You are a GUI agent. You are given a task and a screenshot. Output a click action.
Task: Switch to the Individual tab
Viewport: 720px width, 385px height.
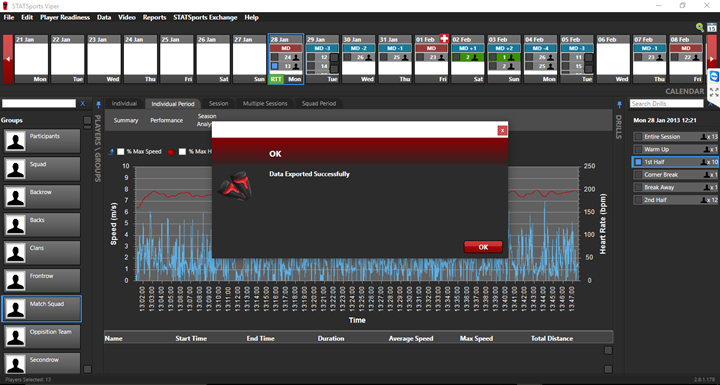[124, 103]
